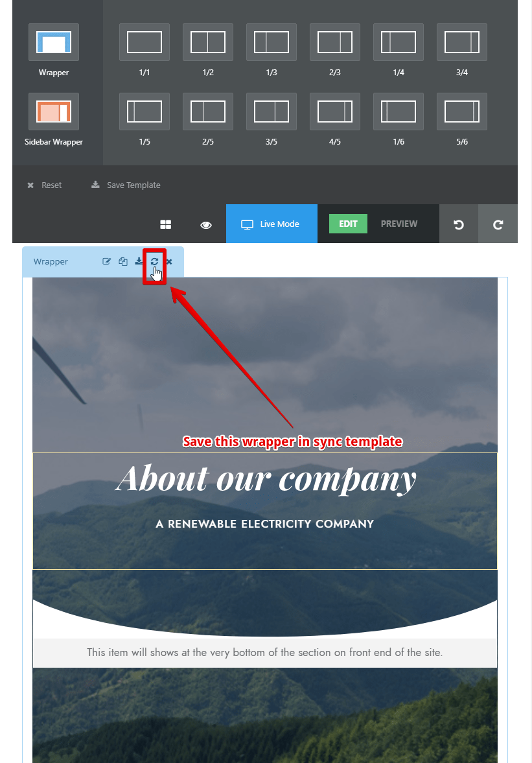Open the grid layout view icon

166,224
